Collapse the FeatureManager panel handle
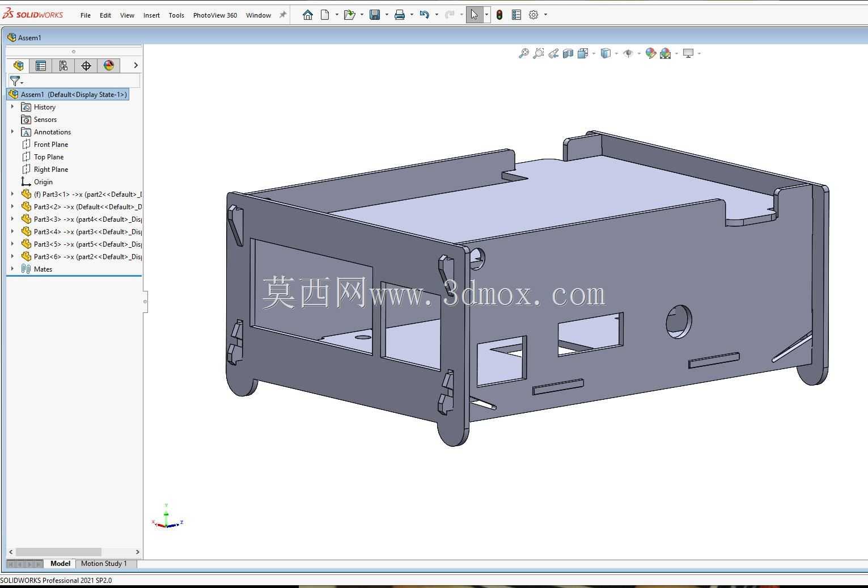 click(x=145, y=302)
